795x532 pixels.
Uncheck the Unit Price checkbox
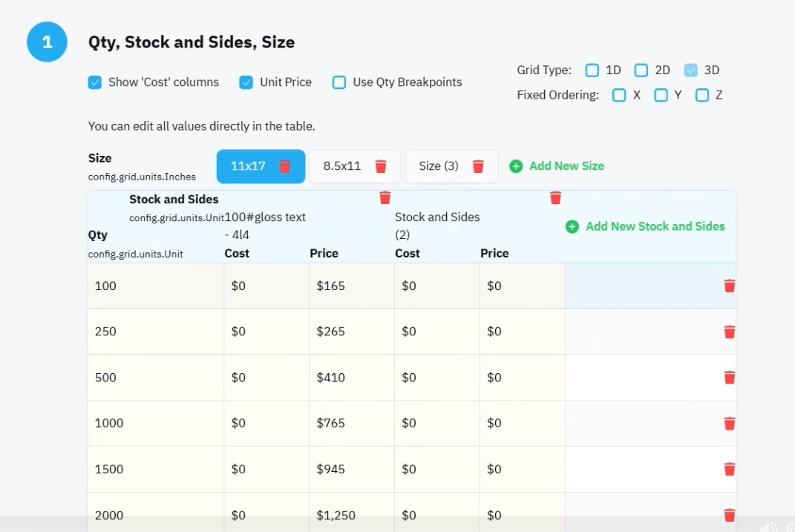[246, 82]
